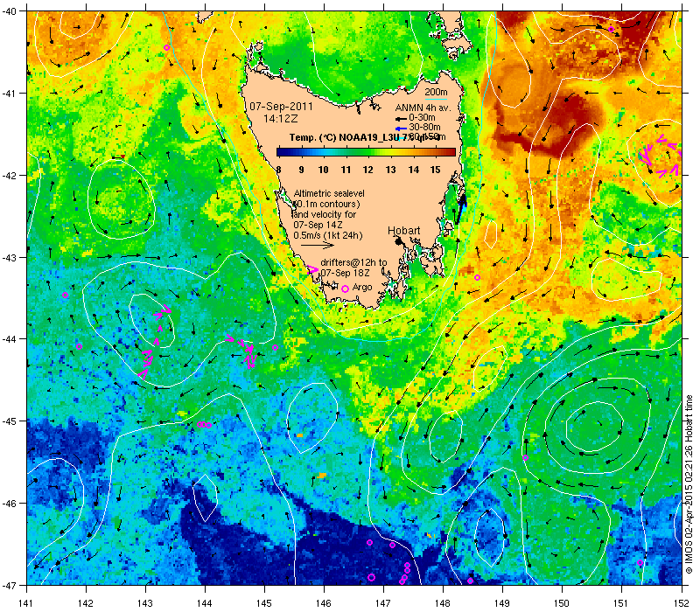Click the Argo float marker near 148.4E 46.95S

click(470, 581)
